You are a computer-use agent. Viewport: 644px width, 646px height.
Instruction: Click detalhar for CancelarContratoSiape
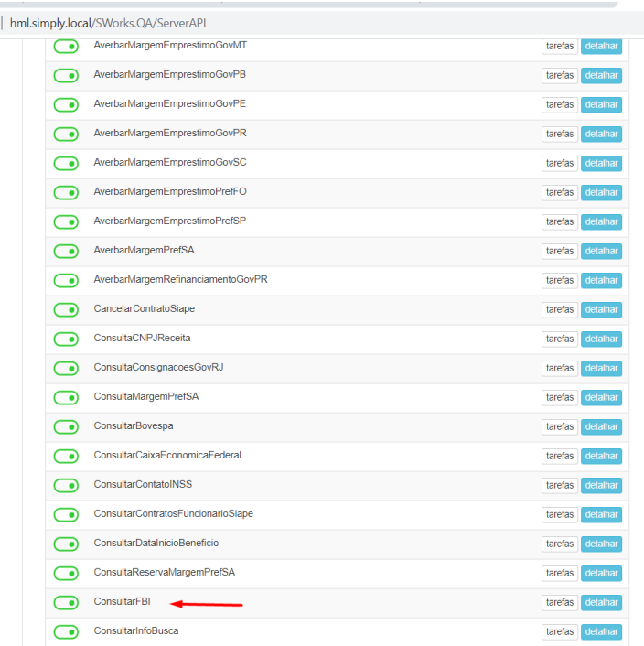[601, 309]
